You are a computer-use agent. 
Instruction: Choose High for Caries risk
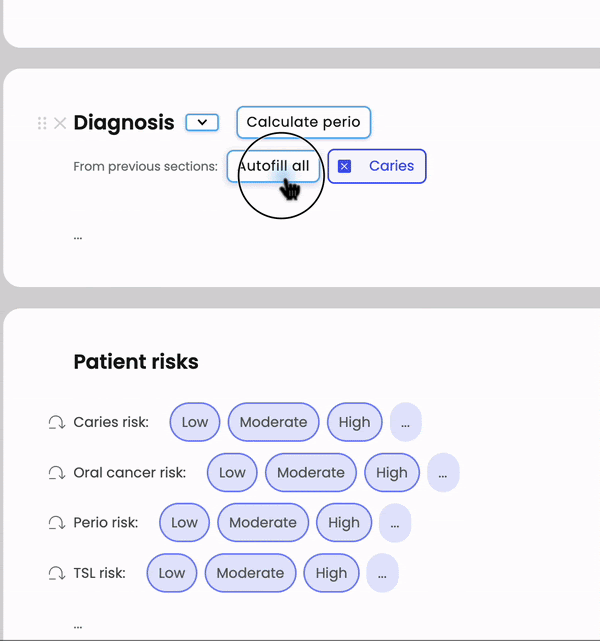[x=355, y=422]
